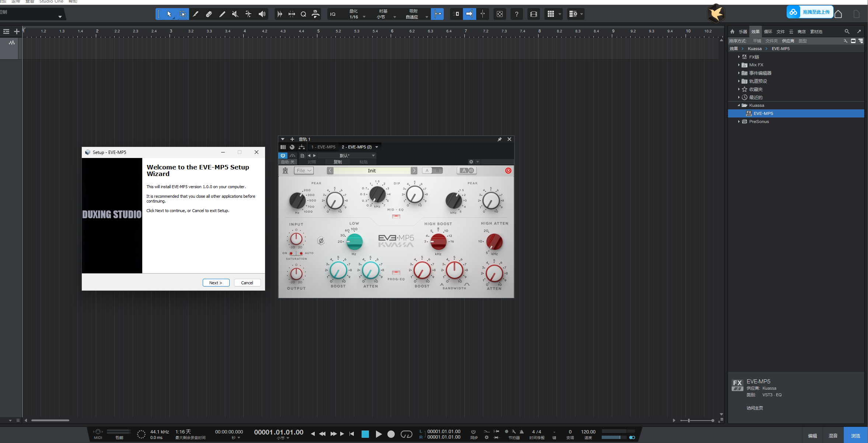The image size is (868, 443).
Task: Expand the Mix FX tree folder
Action: coord(739,65)
